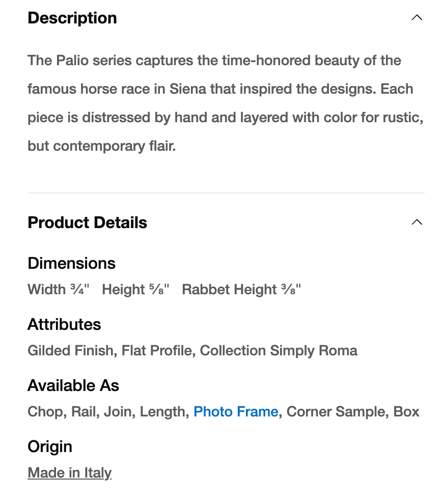This screenshot has height=504, width=444.
Task: Click Collection Simply Roma attribute
Action: click(x=279, y=351)
